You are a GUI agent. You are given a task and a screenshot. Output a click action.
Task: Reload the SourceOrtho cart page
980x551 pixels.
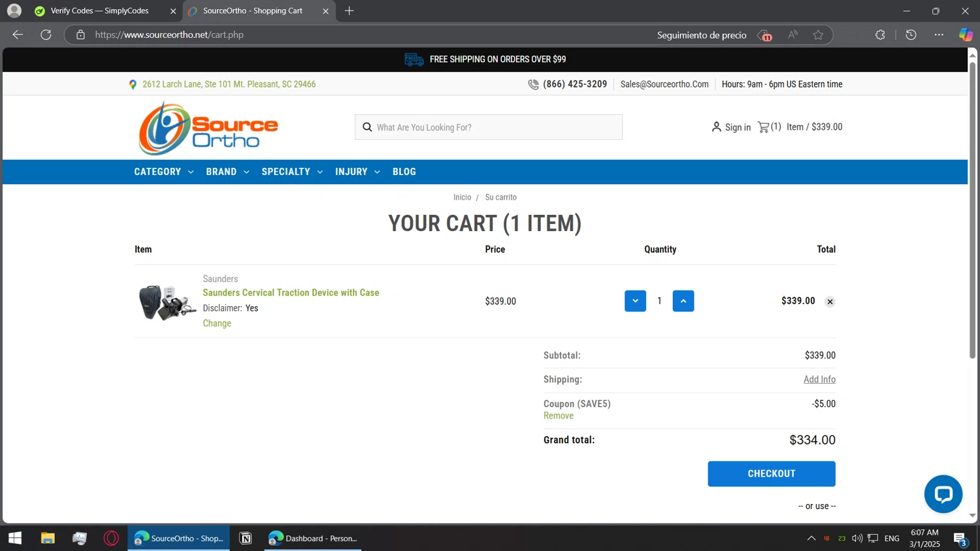coord(46,35)
